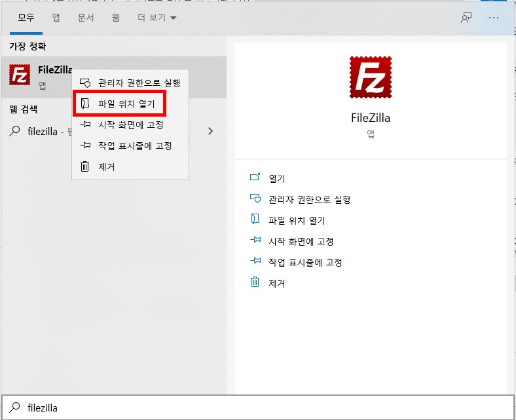
Task: Click 제거 in the right pane
Action: point(277,284)
